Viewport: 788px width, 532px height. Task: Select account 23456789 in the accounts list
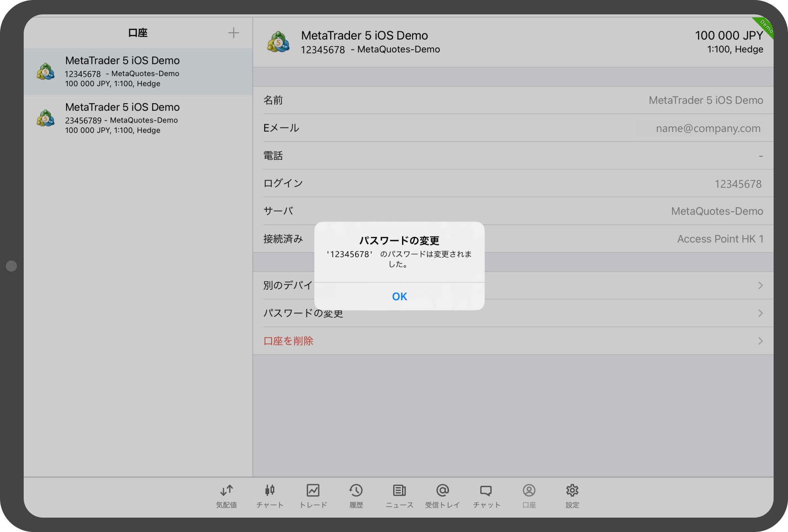pos(138,118)
